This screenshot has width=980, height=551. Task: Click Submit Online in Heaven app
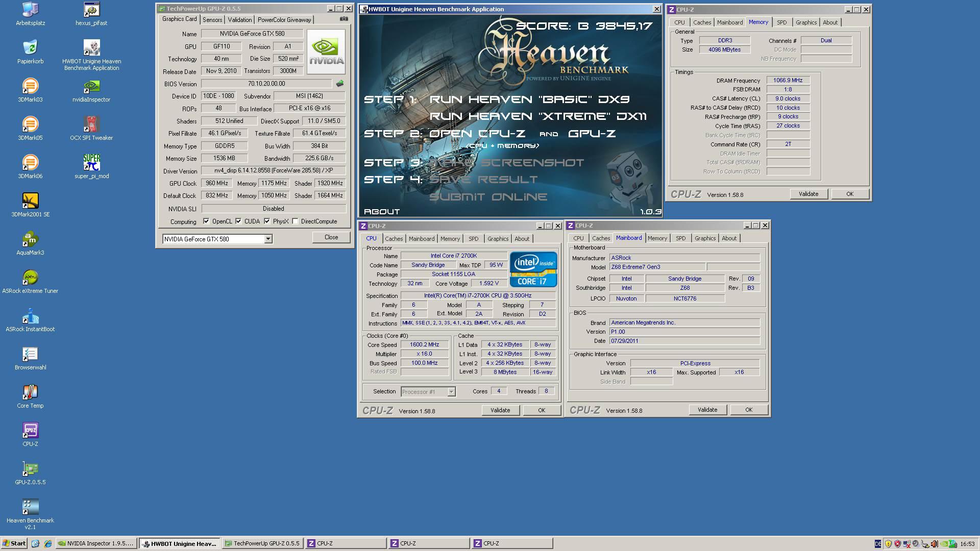point(488,197)
